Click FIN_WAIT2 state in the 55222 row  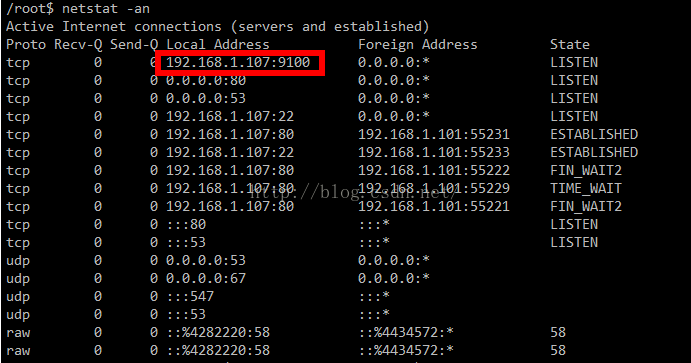point(586,171)
